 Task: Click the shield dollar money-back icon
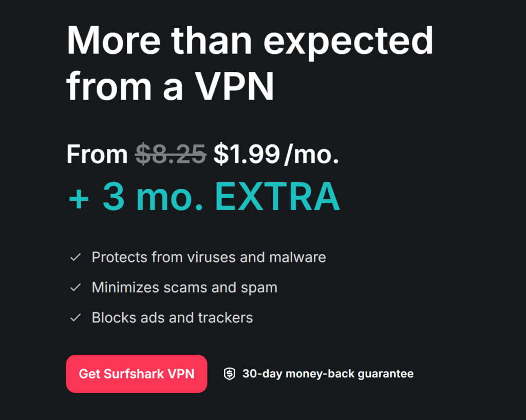(230, 374)
